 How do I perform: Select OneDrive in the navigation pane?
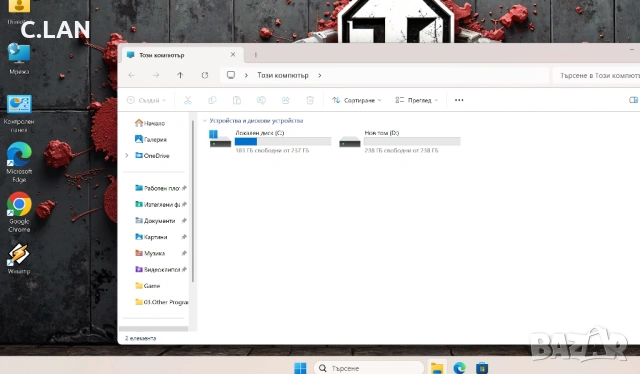tap(152, 156)
